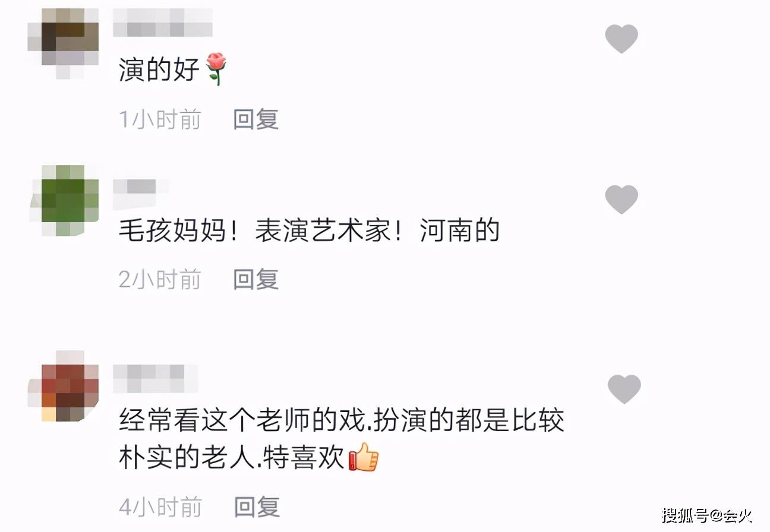Screen dimensions: 770x532
Task: Tap the heart beside "毛孩妈妈！表演艺术家" comment
Action: click(x=621, y=199)
